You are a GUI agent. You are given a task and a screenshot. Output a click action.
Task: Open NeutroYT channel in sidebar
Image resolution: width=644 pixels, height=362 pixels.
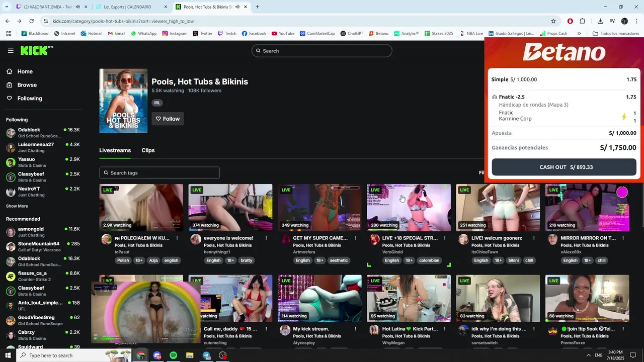(43, 192)
